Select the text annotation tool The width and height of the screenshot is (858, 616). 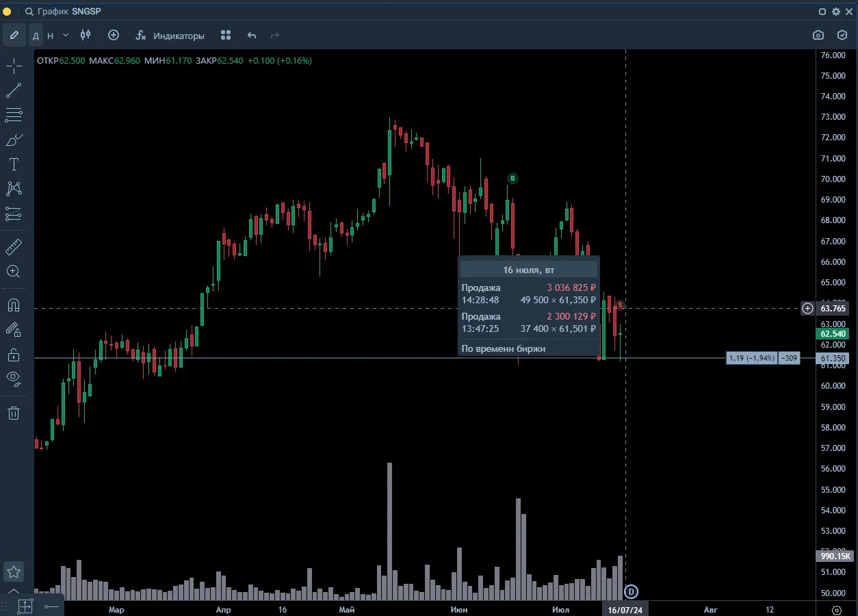pos(14,164)
